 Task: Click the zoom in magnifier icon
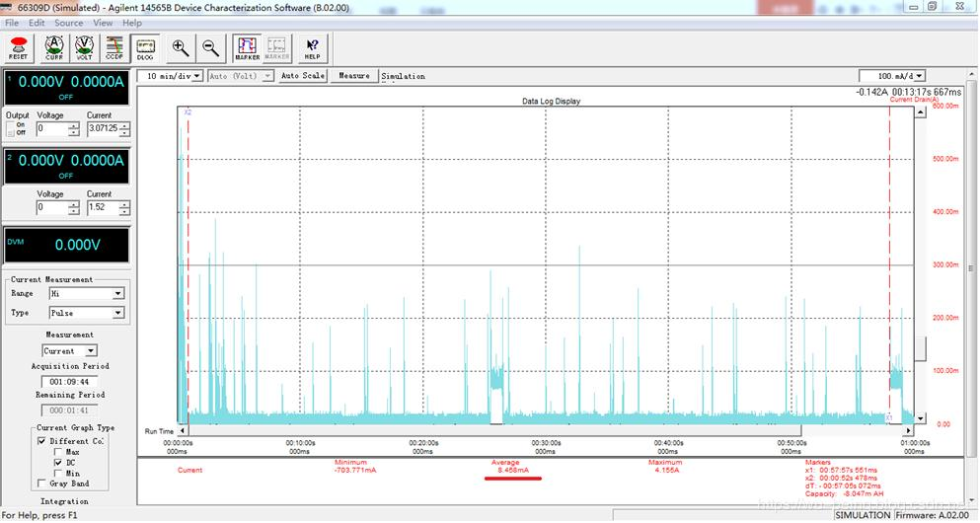coord(181,47)
